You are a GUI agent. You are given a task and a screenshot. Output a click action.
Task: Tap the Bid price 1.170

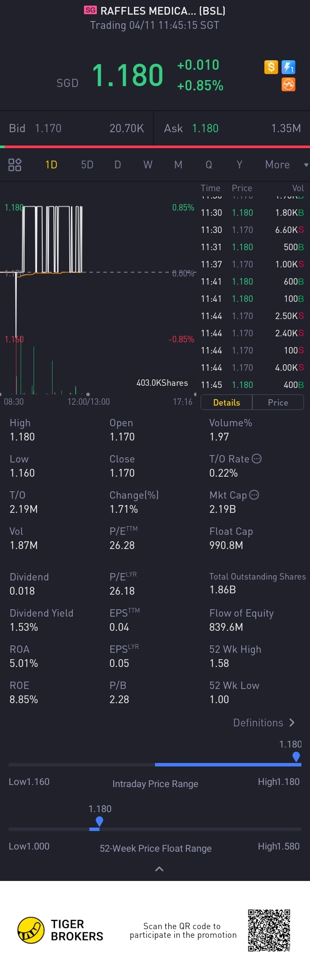click(48, 128)
